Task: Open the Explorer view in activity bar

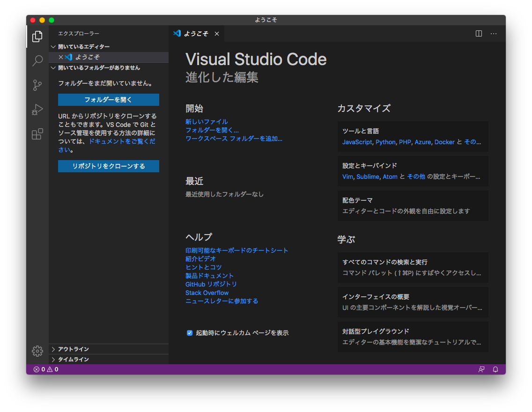Action: (x=37, y=37)
